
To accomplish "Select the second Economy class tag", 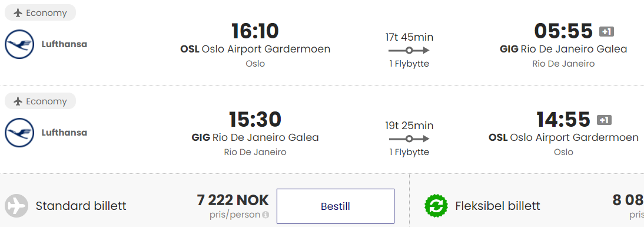I will pos(40,101).
